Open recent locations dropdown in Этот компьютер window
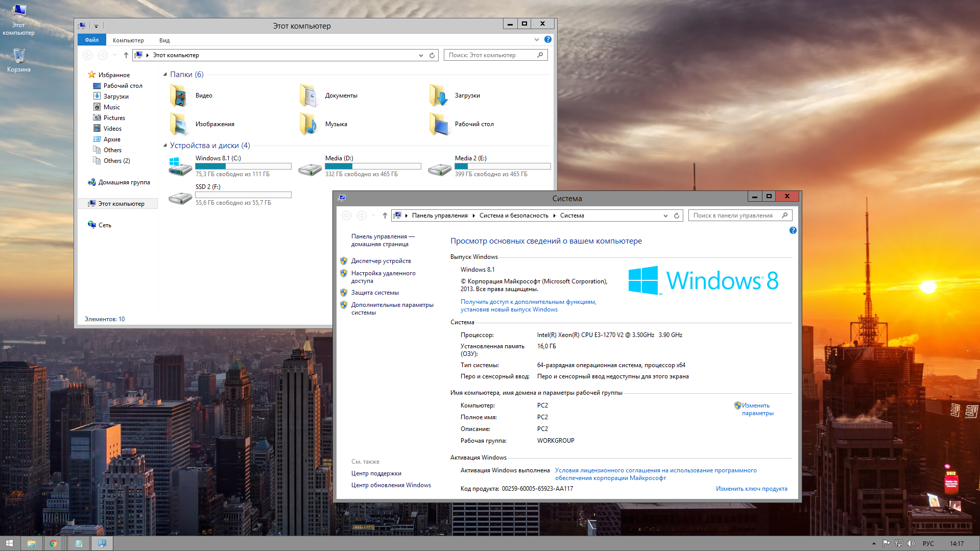The image size is (980, 551). pyautogui.click(x=115, y=55)
